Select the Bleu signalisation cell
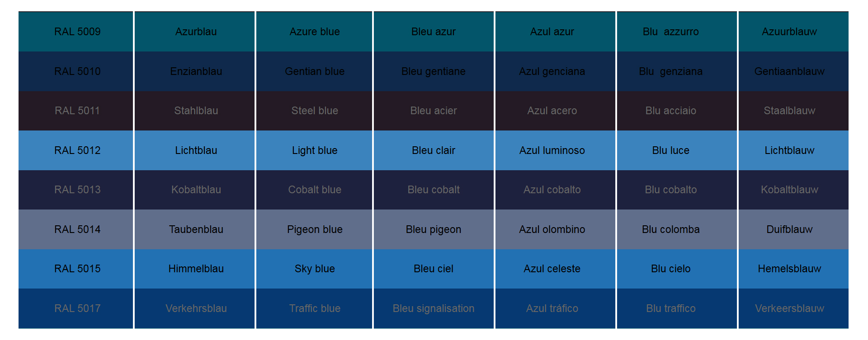The width and height of the screenshot is (868, 340). click(433, 308)
